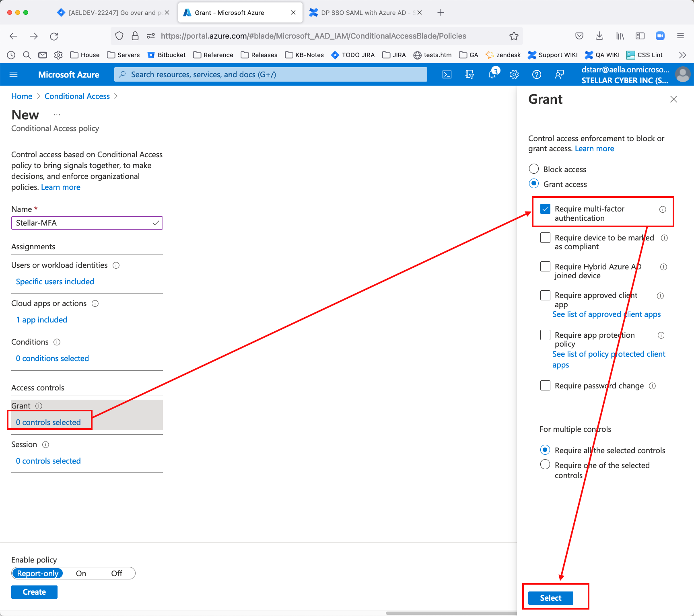The height and width of the screenshot is (616, 694).
Task: Open Directories and subscriptions filter icon
Action: pos(470,74)
